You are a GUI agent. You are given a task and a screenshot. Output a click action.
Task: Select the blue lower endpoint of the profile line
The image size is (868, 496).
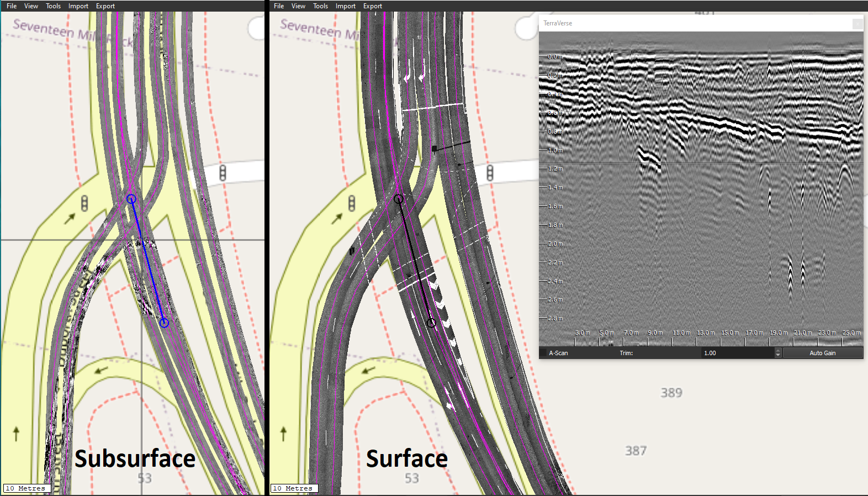[164, 323]
